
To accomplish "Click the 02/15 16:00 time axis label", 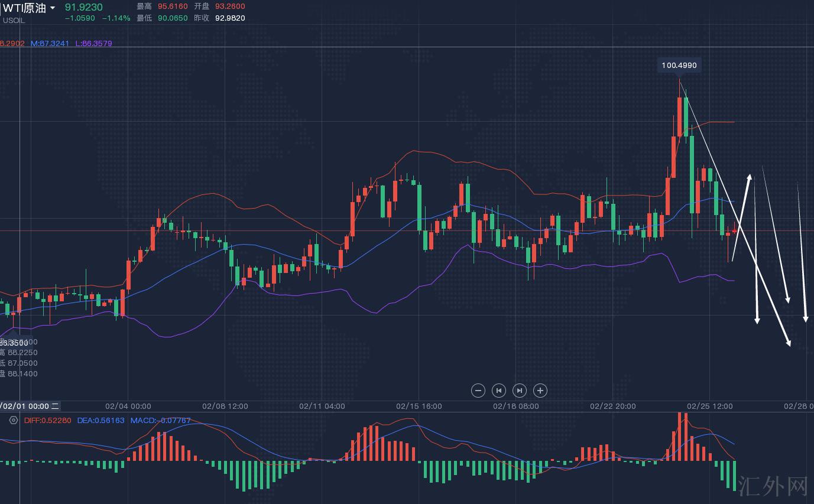I will click(419, 407).
